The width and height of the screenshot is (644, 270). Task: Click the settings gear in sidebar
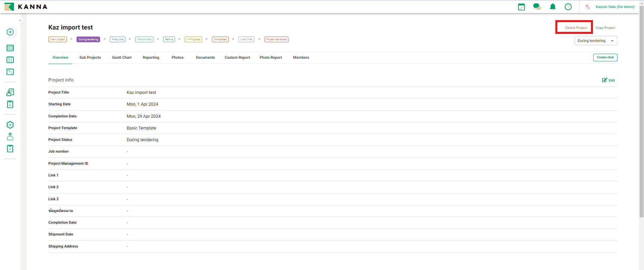(x=10, y=125)
